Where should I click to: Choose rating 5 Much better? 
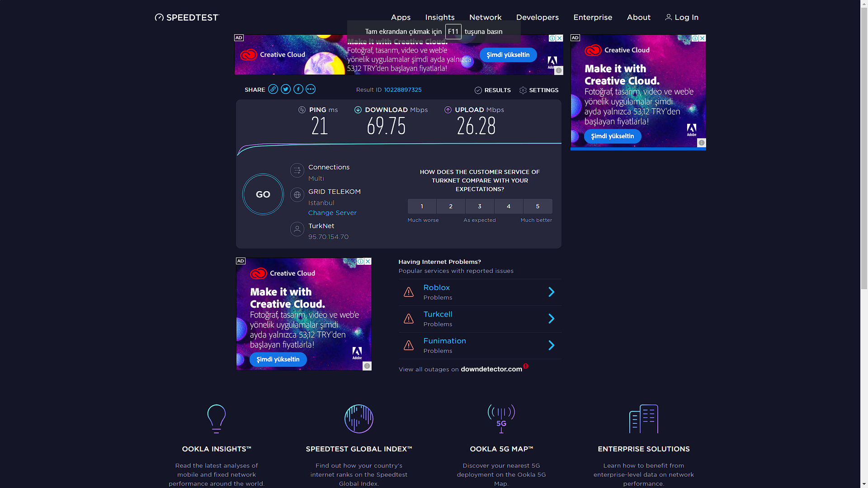(x=538, y=206)
